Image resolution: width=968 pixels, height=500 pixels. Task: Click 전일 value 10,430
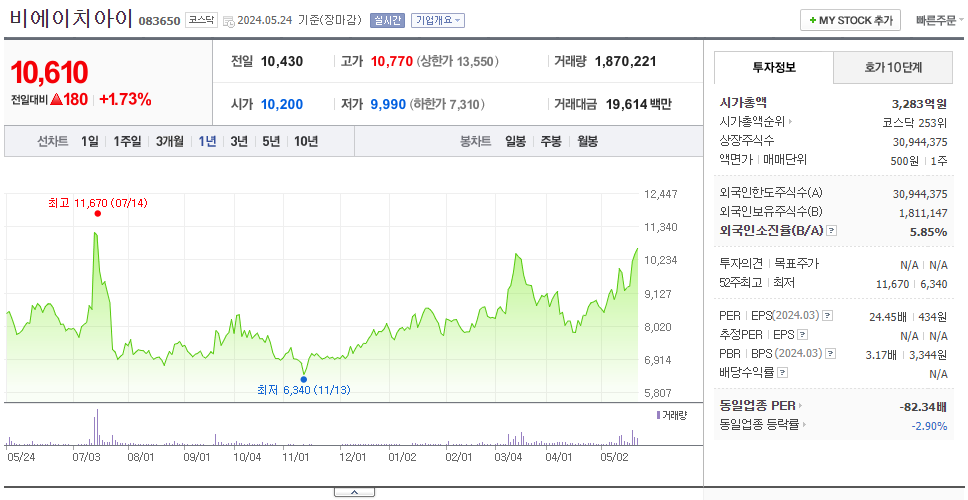[x=282, y=61]
